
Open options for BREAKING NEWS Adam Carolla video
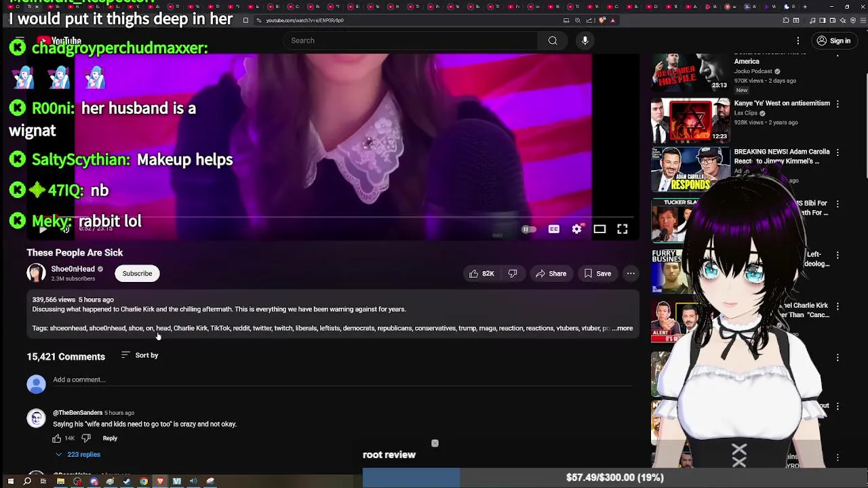click(x=837, y=152)
